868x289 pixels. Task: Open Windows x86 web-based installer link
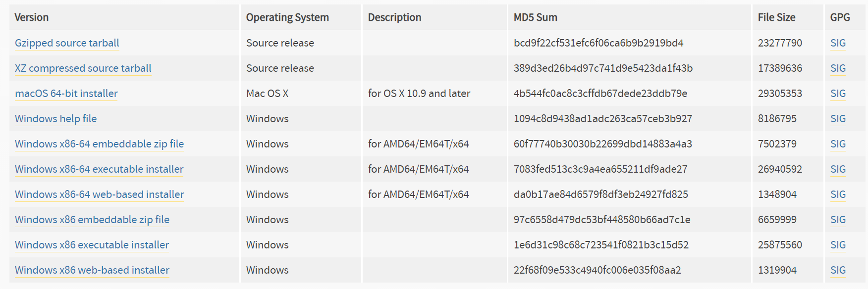[92, 270]
